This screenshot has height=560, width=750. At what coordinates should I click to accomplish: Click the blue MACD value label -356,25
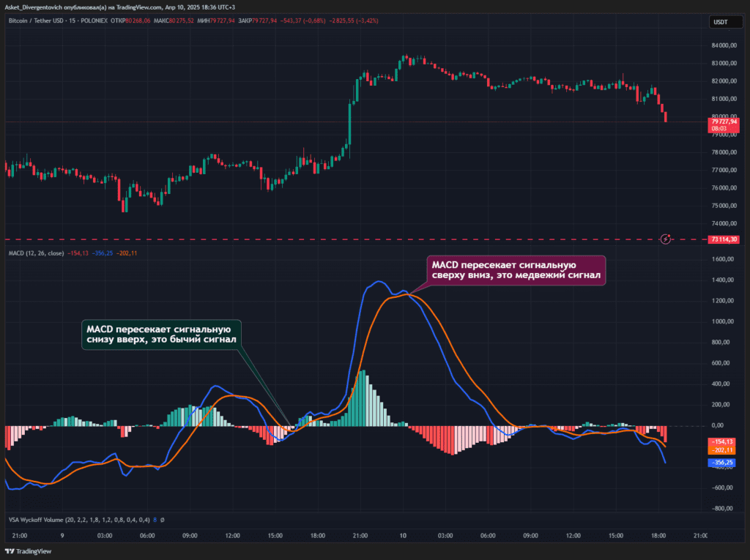pos(724,463)
